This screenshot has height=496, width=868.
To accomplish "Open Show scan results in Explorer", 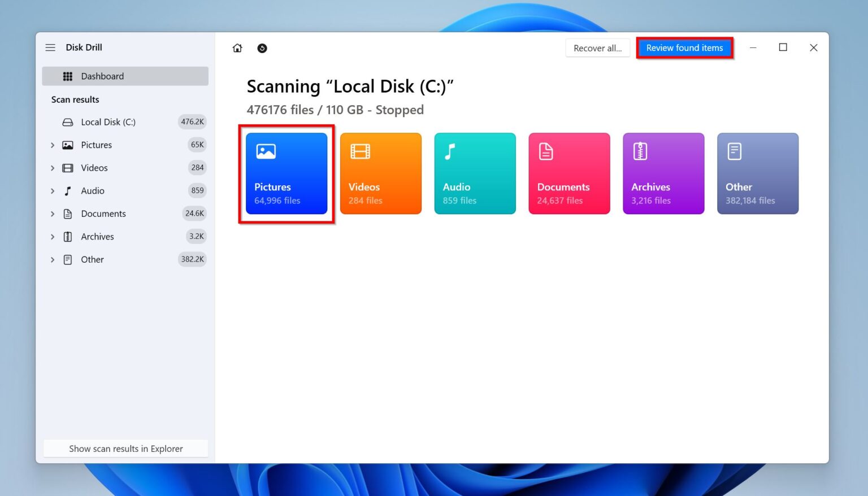I will (x=125, y=448).
